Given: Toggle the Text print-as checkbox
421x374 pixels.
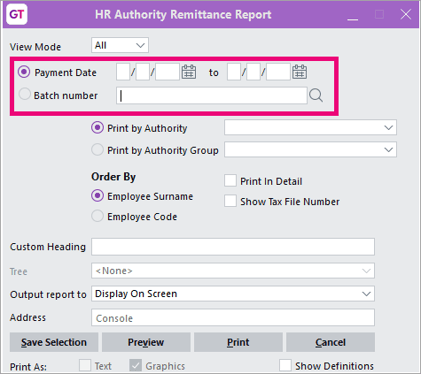Looking at the screenshot, I should pyautogui.click(x=85, y=365).
